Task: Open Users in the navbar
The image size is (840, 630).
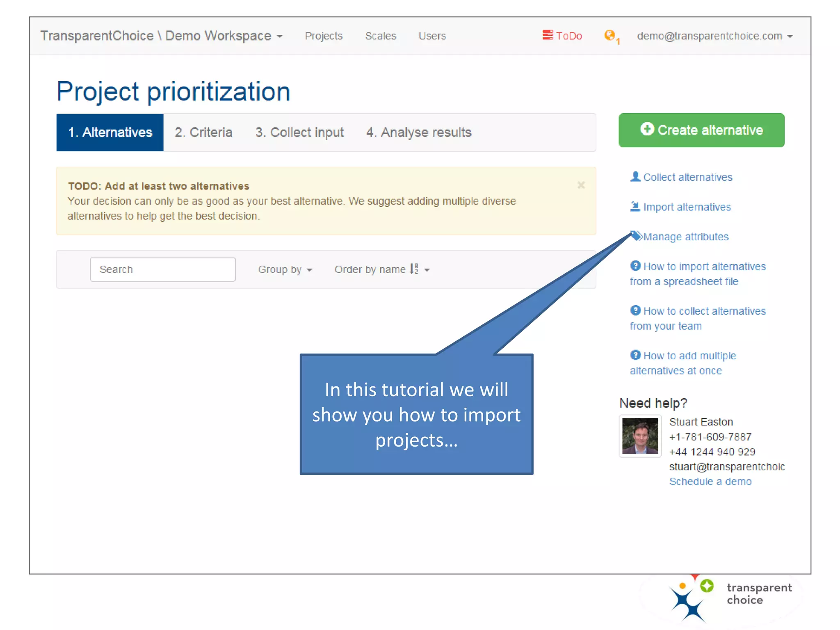Action: [x=432, y=36]
